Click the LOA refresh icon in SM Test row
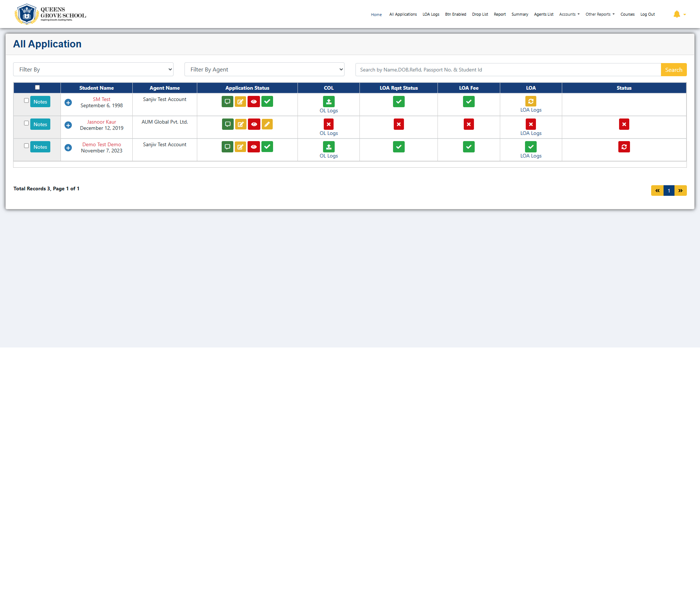Image resolution: width=700 pixels, height=614 pixels. click(x=531, y=101)
